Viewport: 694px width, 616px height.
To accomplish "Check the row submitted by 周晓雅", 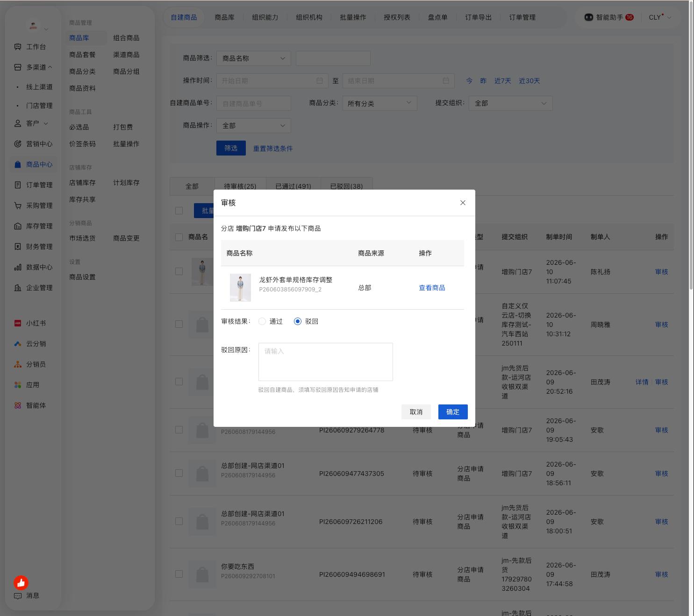I will coord(179,324).
